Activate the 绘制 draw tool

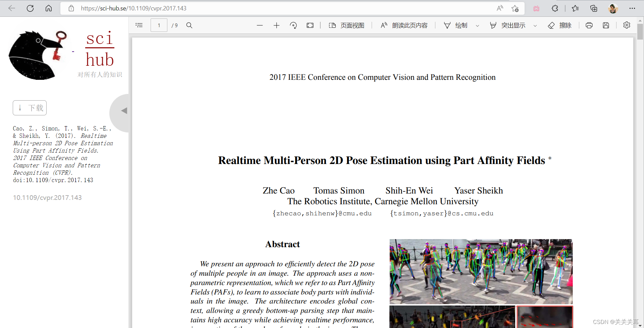(455, 25)
